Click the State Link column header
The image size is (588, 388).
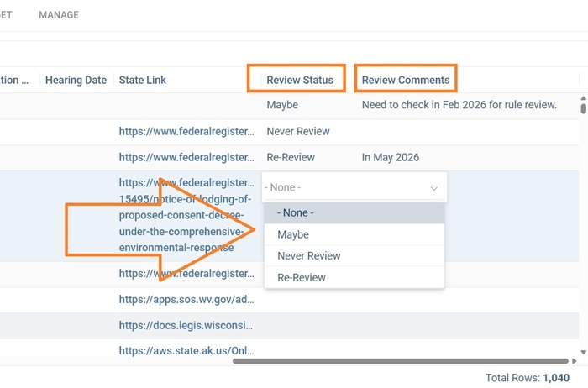143,80
